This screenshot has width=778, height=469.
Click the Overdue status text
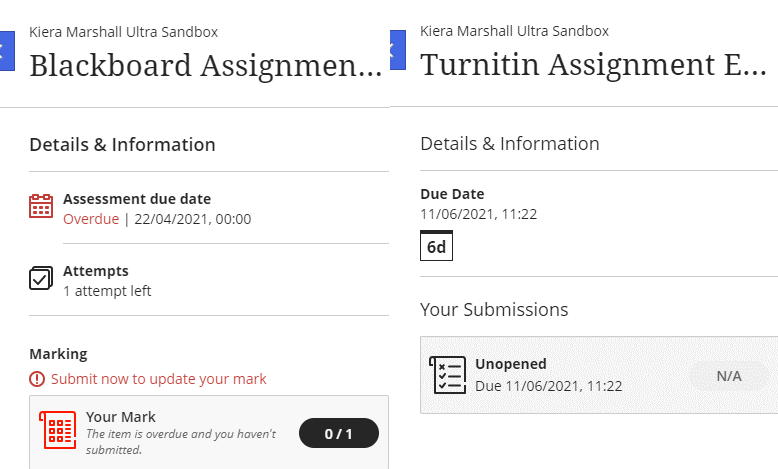click(91, 219)
